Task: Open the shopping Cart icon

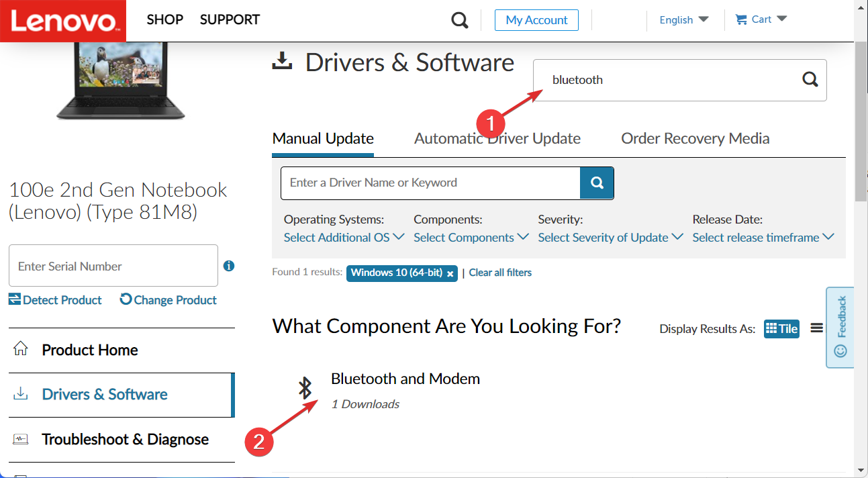Action: [x=741, y=19]
